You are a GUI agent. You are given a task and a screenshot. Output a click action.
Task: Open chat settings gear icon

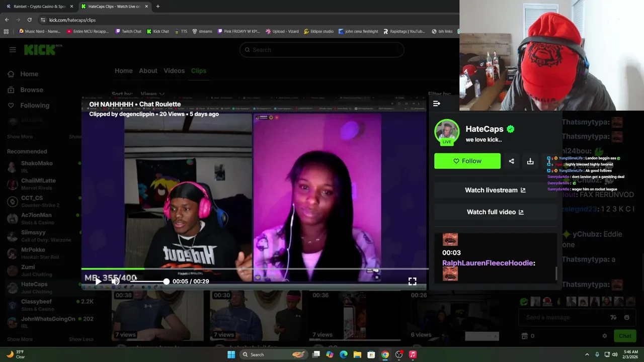click(605, 336)
